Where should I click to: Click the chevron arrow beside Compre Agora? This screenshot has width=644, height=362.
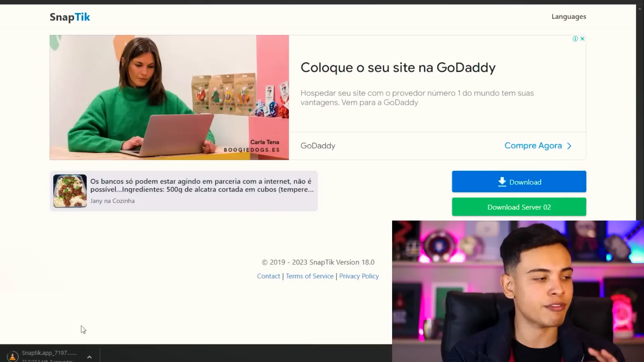[x=569, y=146]
